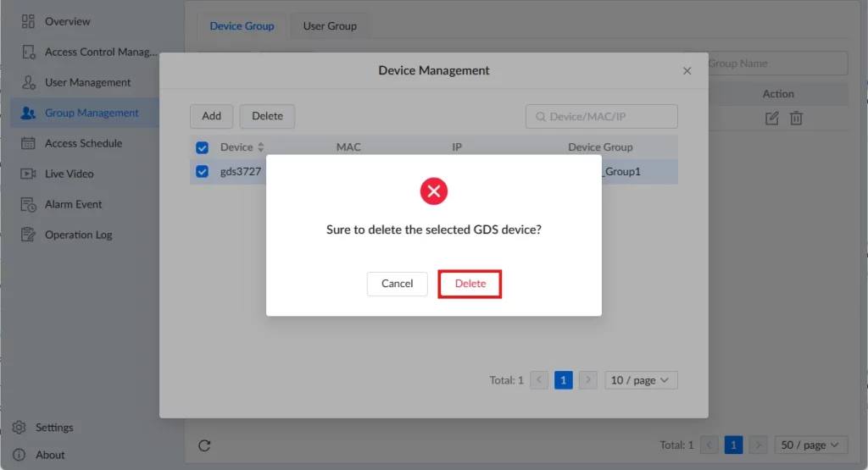Open Alarm Event in the sidebar

point(74,204)
